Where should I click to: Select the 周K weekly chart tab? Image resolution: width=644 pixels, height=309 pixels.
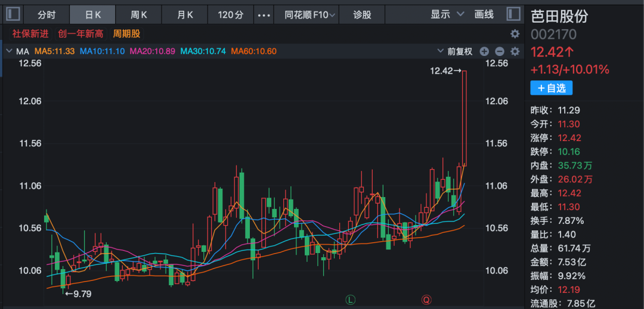tap(139, 15)
